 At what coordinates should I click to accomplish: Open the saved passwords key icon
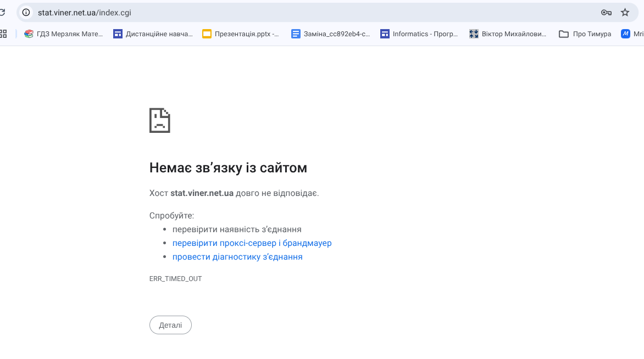pyautogui.click(x=606, y=12)
